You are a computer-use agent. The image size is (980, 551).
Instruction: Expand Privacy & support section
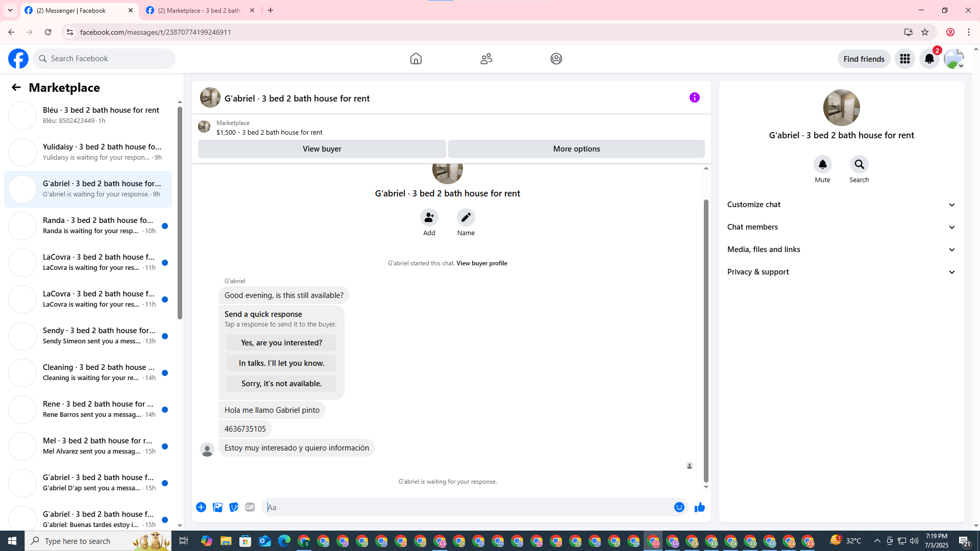[841, 272]
